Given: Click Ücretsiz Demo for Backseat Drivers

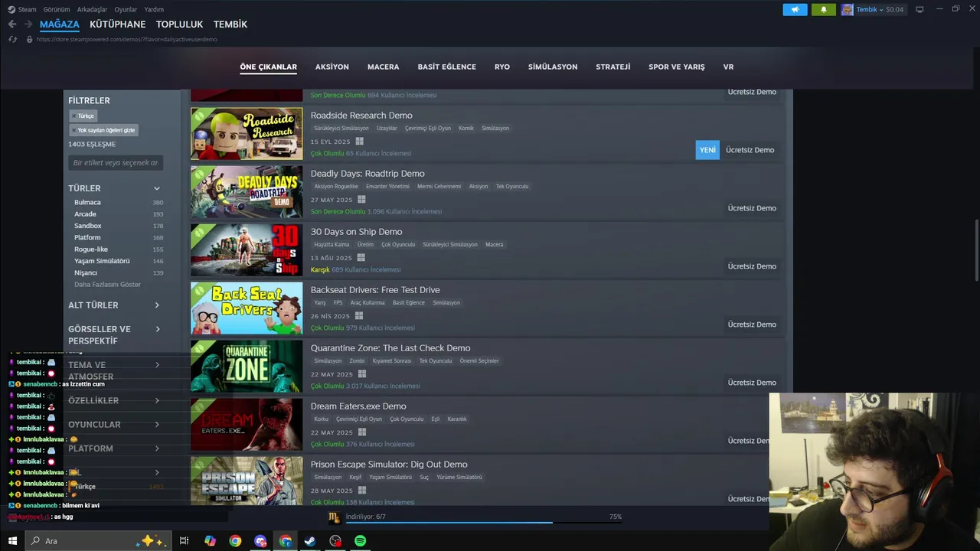Looking at the screenshot, I should (752, 324).
